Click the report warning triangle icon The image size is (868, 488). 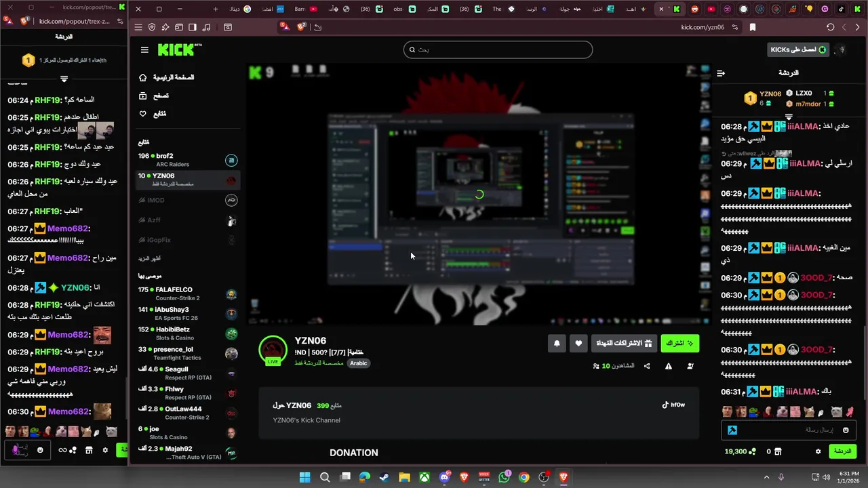[x=669, y=366]
